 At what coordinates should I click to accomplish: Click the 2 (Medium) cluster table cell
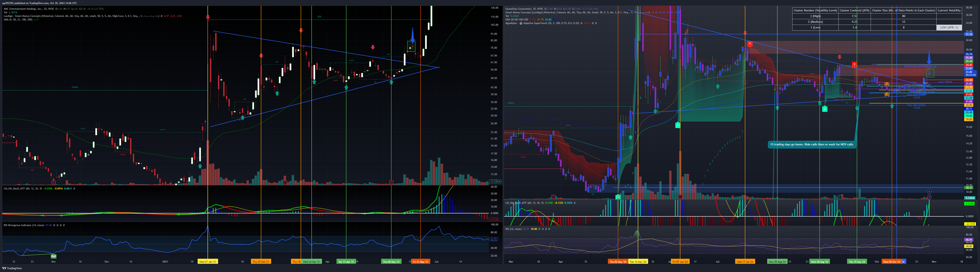[815, 22]
